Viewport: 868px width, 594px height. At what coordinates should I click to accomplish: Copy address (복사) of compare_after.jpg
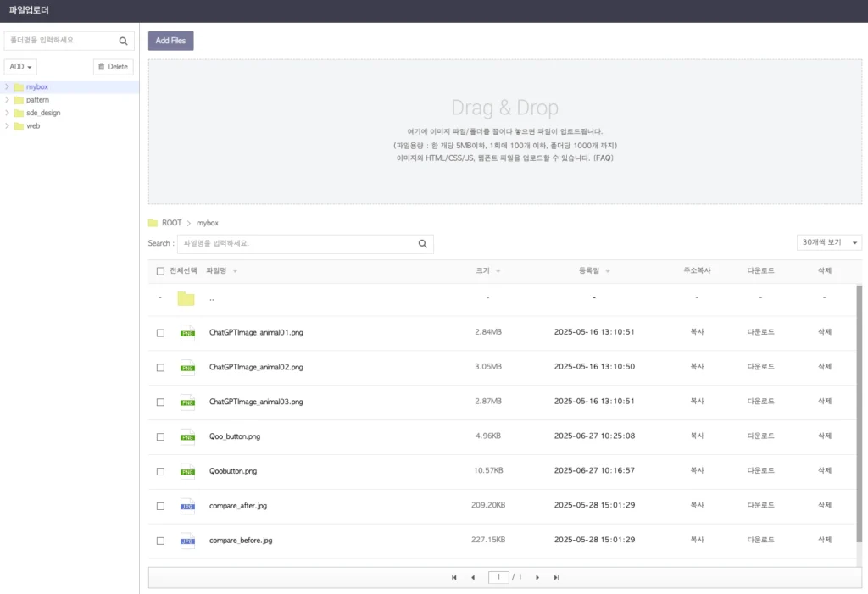[697, 505]
